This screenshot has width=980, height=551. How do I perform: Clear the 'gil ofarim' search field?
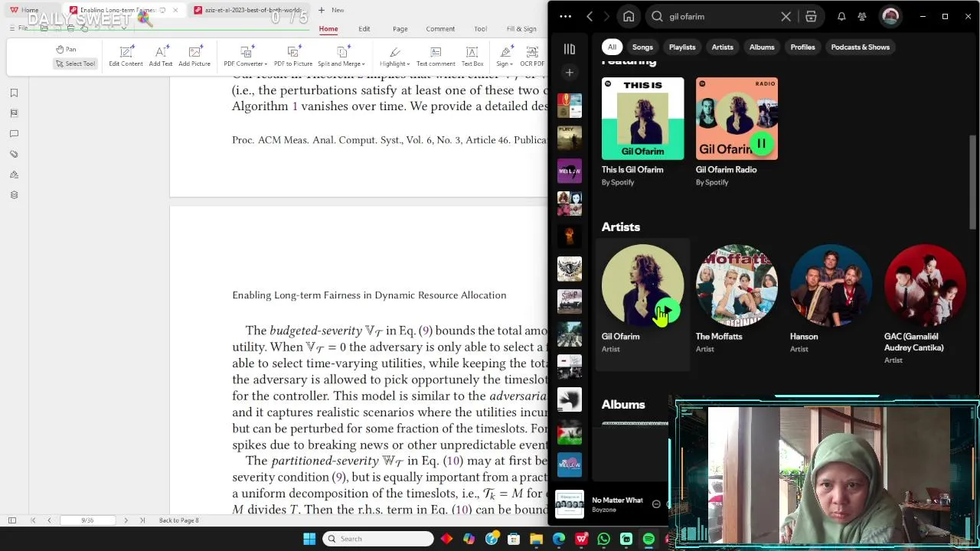(786, 16)
